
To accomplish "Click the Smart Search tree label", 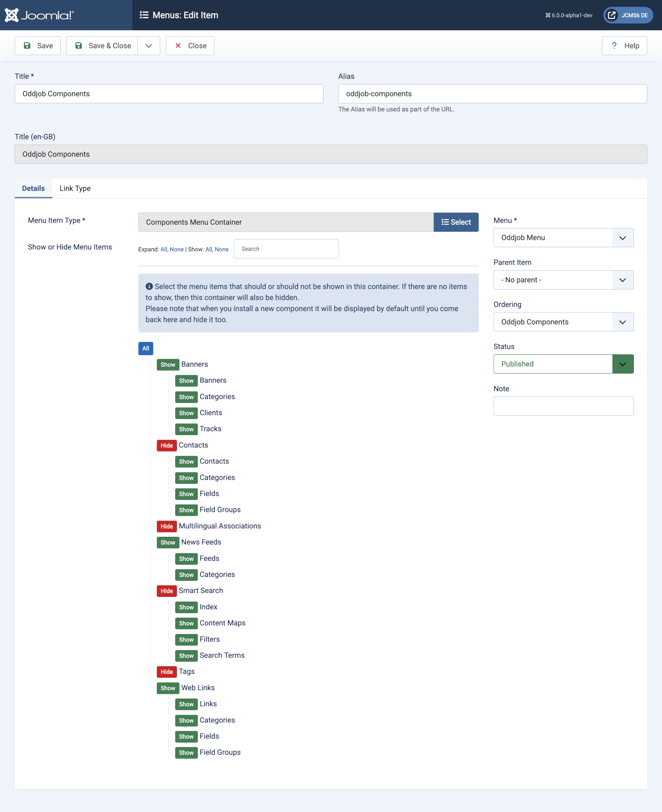I will (201, 591).
